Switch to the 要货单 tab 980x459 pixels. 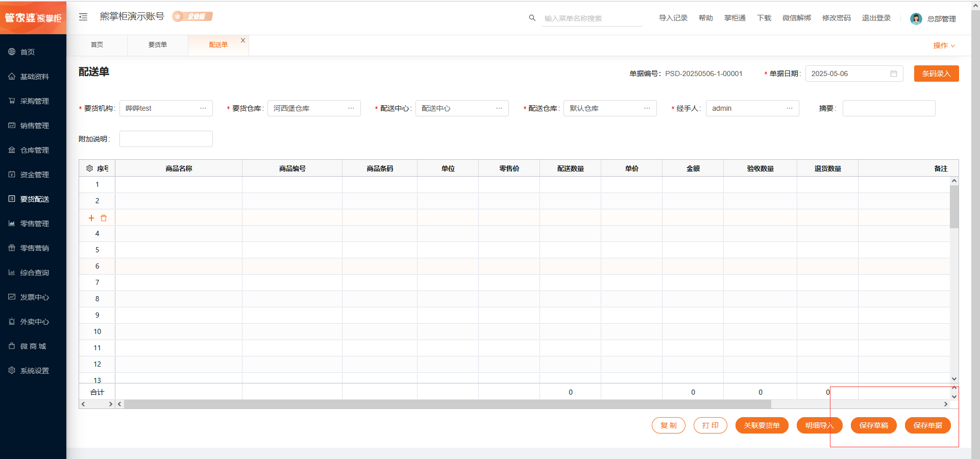[157, 45]
